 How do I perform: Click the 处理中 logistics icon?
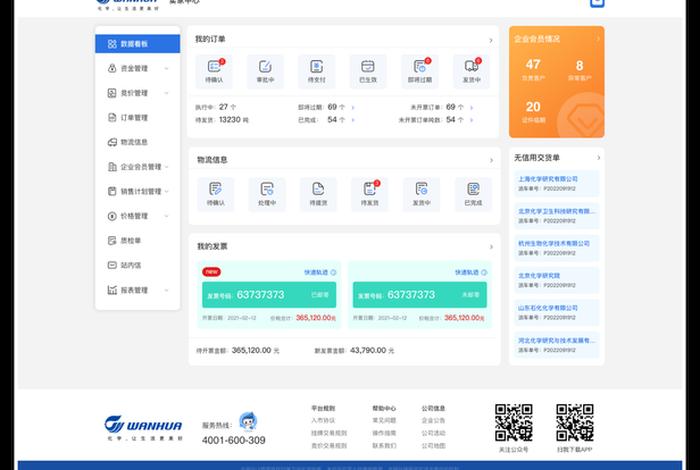click(x=266, y=190)
